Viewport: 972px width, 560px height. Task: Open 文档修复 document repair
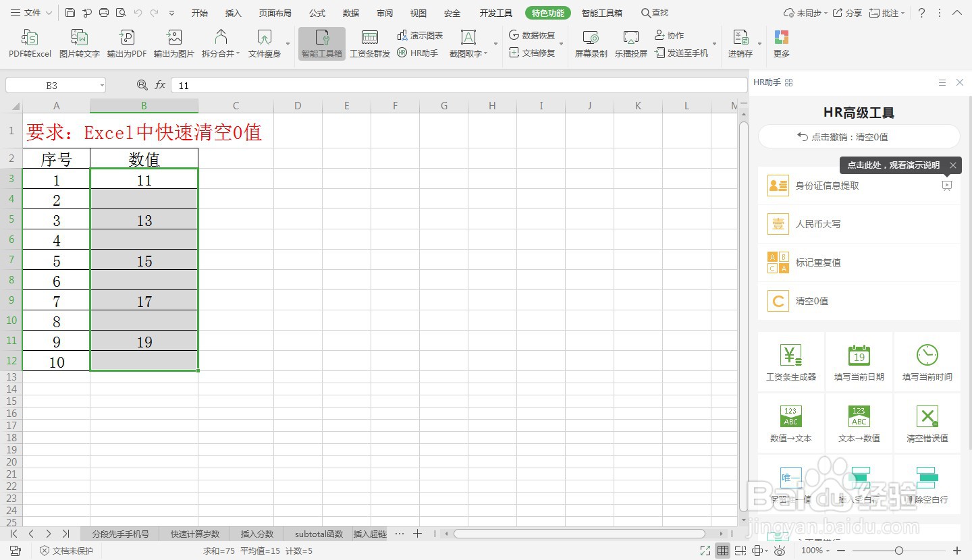532,53
